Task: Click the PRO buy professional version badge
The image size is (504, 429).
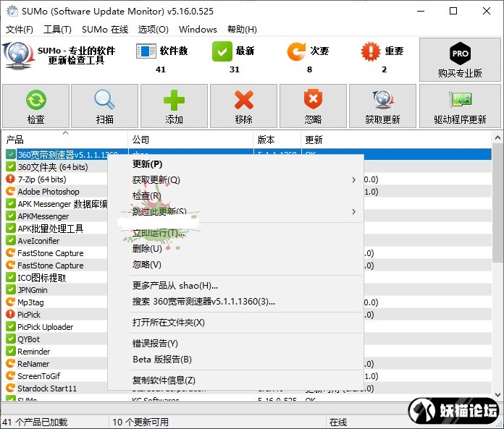Action: pyautogui.click(x=461, y=54)
